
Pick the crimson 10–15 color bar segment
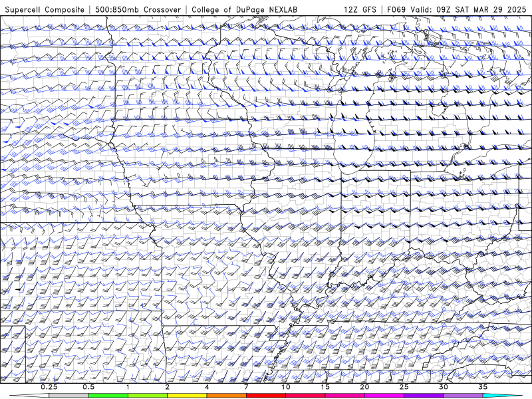click(305, 396)
